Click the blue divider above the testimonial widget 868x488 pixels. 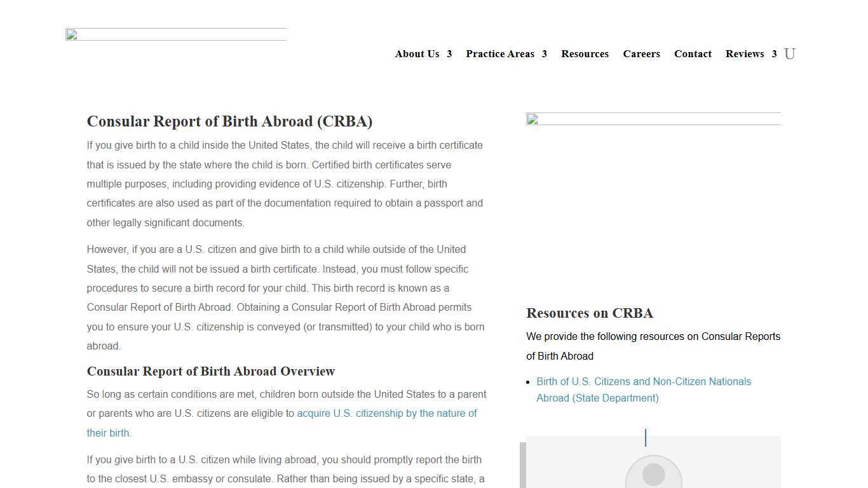click(x=646, y=437)
